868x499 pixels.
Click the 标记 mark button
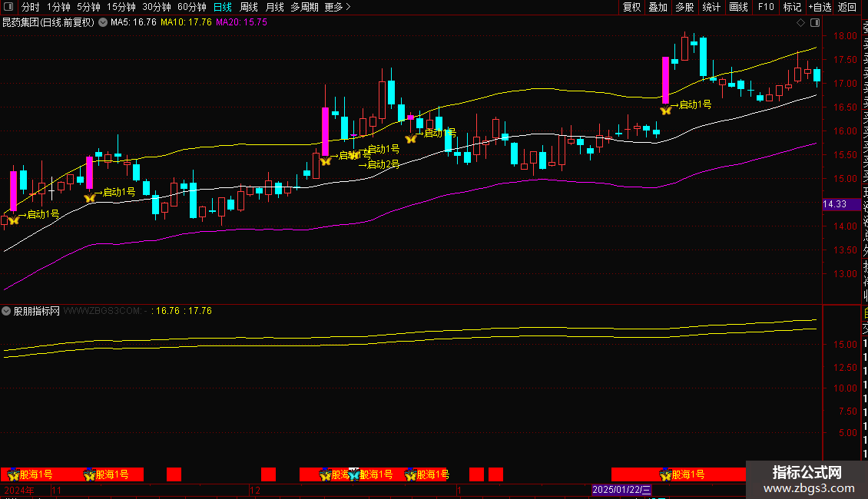point(792,7)
